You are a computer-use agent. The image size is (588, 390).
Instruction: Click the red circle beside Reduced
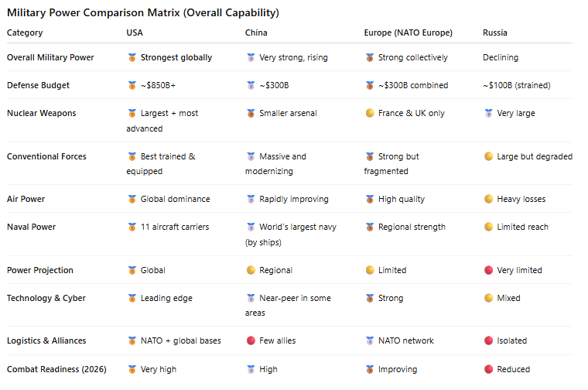tap(489, 369)
